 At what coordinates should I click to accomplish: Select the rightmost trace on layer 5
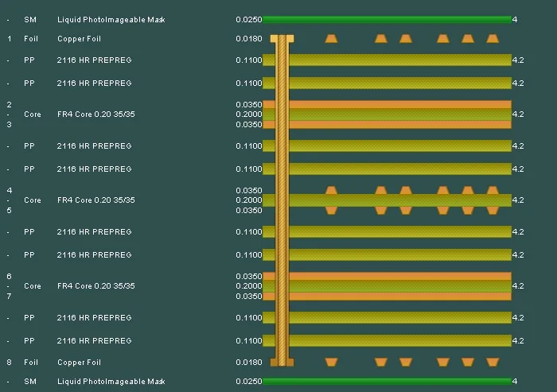click(x=493, y=210)
